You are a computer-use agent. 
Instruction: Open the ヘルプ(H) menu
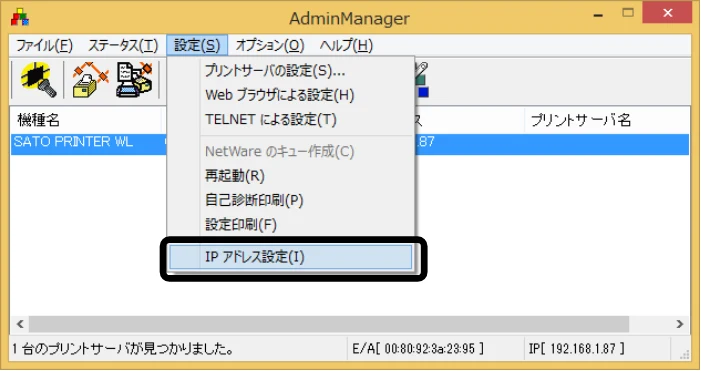click(x=346, y=45)
